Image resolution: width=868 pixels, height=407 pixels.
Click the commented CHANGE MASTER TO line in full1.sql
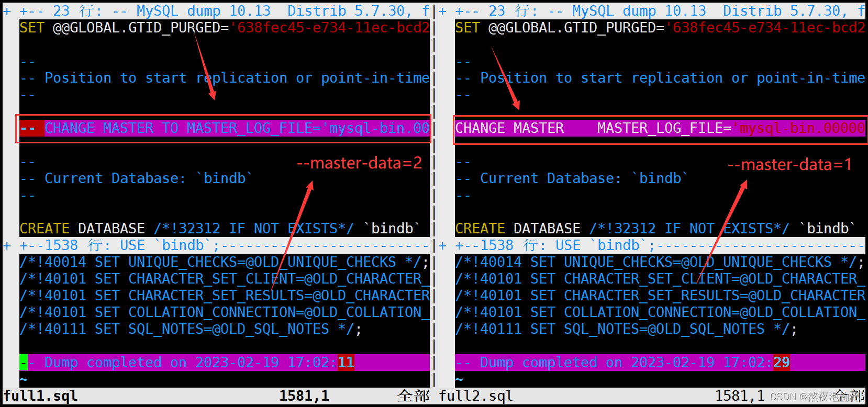click(225, 128)
